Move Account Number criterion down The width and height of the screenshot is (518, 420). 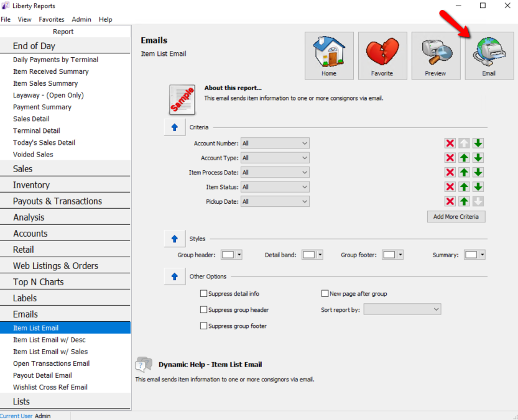478,144
